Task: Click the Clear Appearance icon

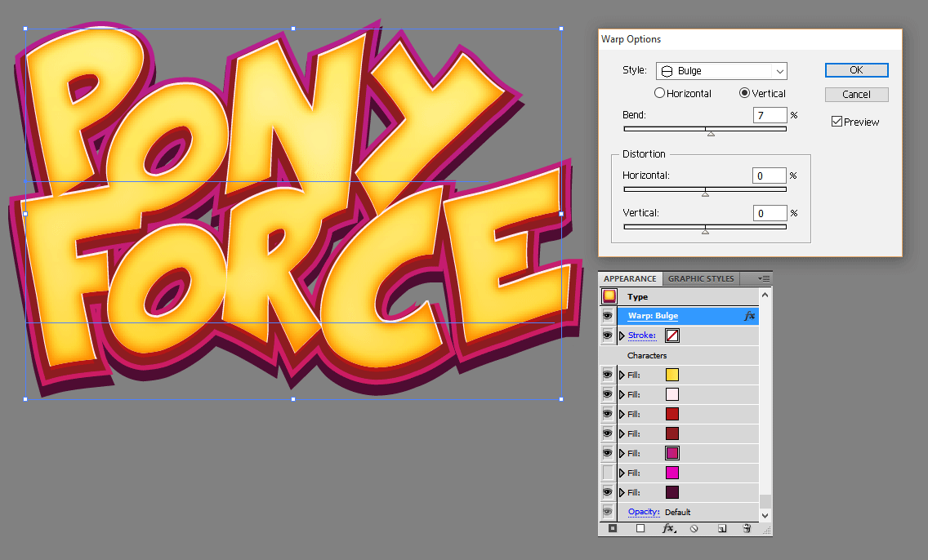Action: click(x=694, y=528)
